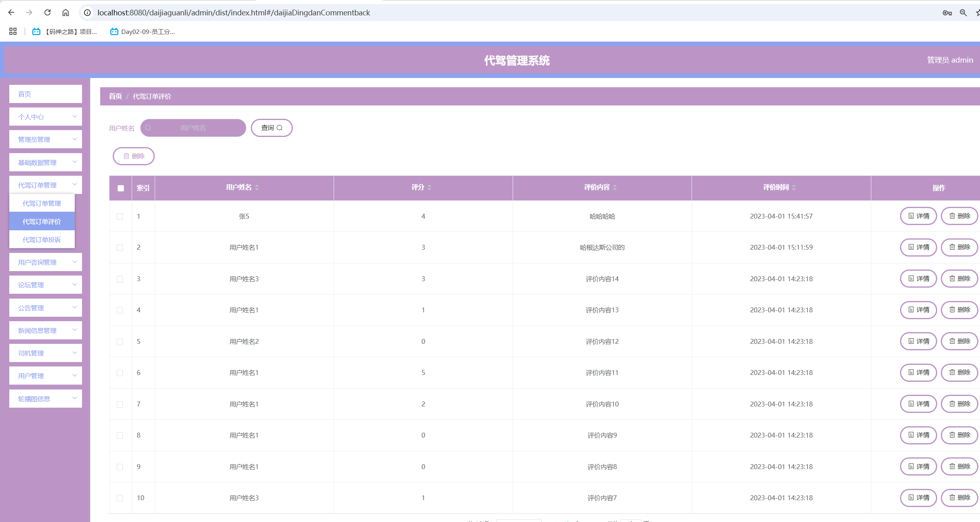Delete the row with 评价内容12
The height and width of the screenshot is (522, 980).
pyautogui.click(x=959, y=341)
